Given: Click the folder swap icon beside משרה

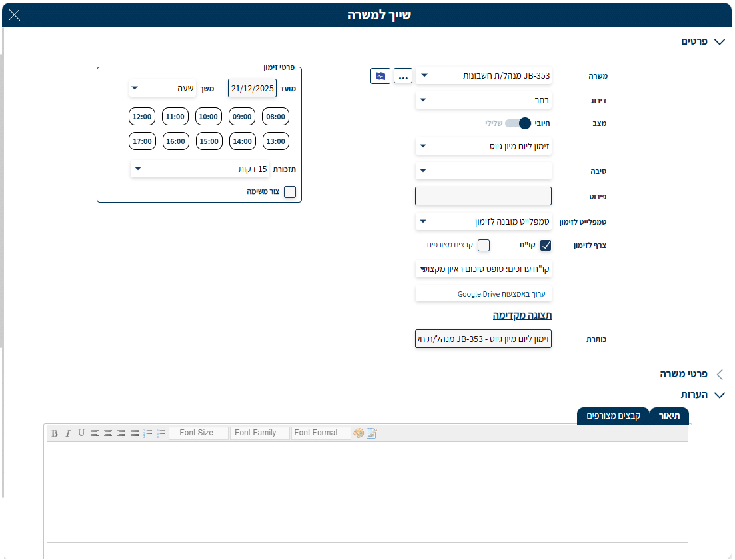Looking at the screenshot, I should tap(380, 76).
